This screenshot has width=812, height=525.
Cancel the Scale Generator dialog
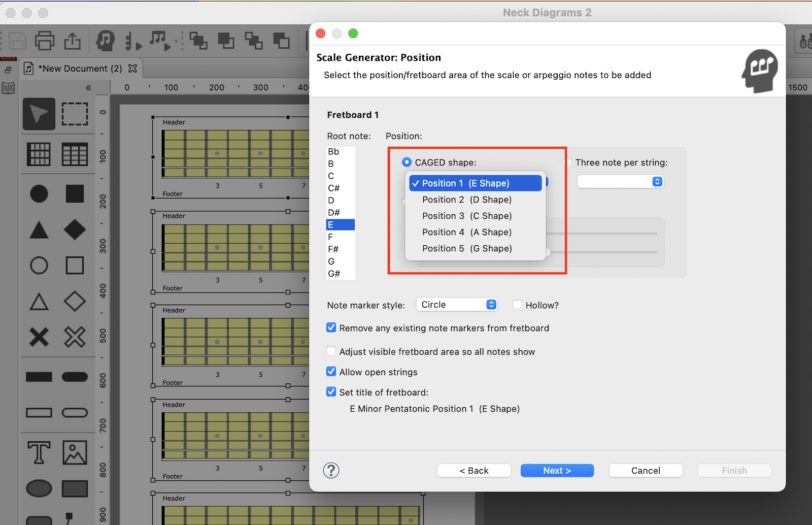pyautogui.click(x=646, y=471)
